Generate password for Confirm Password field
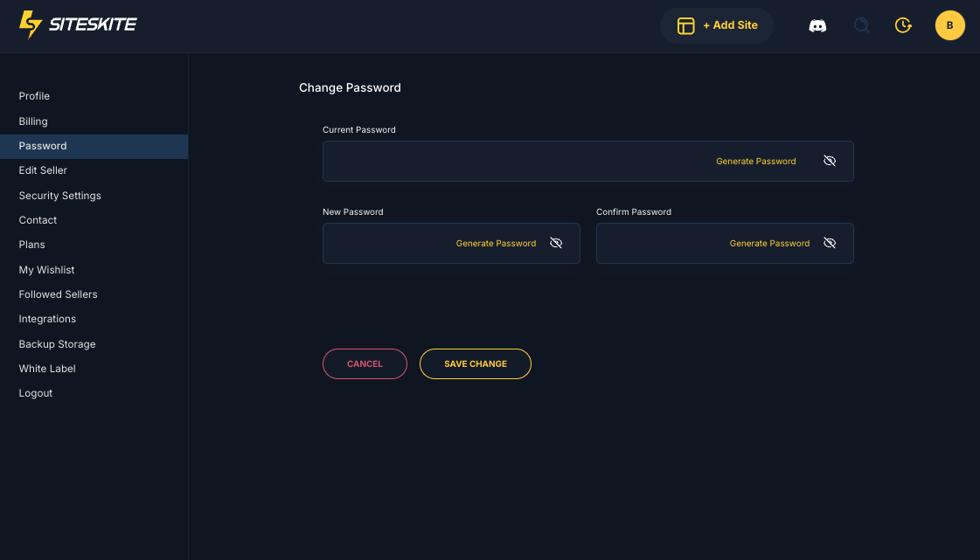 click(769, 244)
